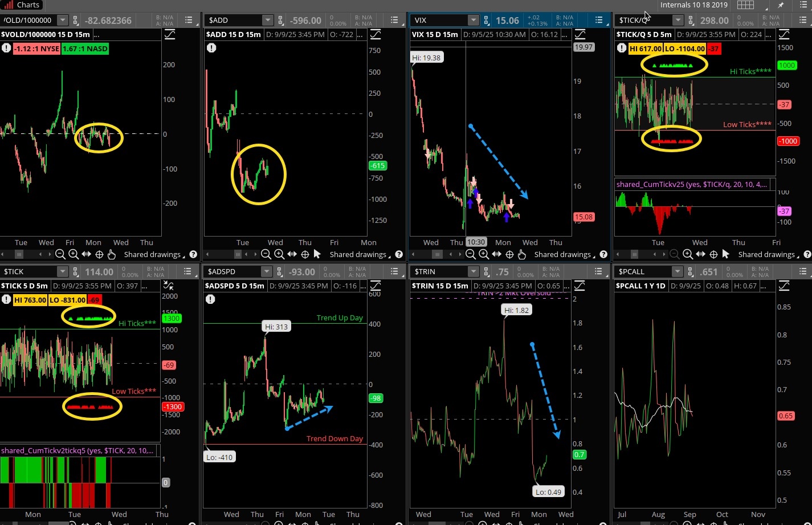Click the crosshair pan icon under VIX chart
The width and height of the screenshot is (812, 525).
point(509,254)
